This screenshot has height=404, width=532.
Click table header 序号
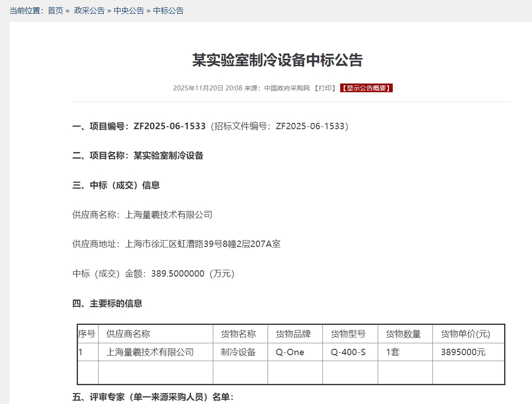click(87, 334)
